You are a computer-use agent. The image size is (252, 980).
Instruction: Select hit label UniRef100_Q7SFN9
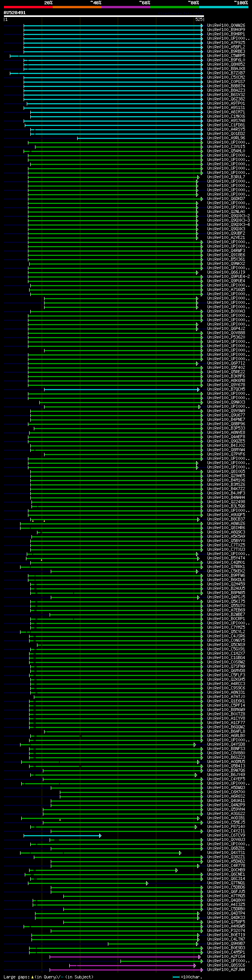[226, 667]
